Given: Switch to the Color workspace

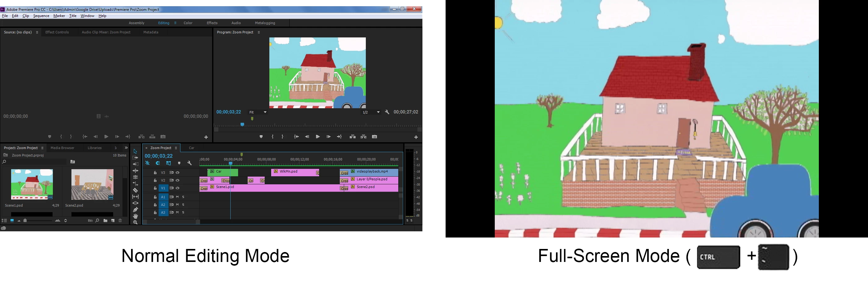Looking at the screenshot, I should coord(188,23).
